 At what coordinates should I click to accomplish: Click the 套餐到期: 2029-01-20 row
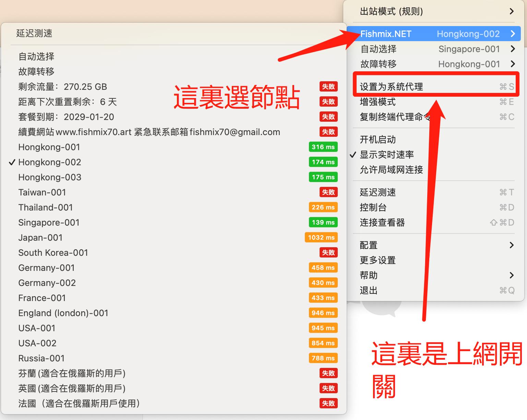click(x=173, y=117)
